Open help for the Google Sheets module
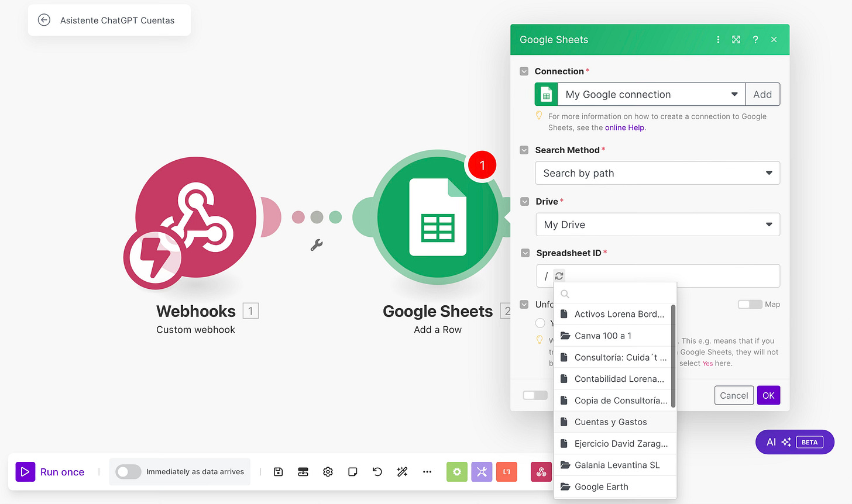 [755, 40]
